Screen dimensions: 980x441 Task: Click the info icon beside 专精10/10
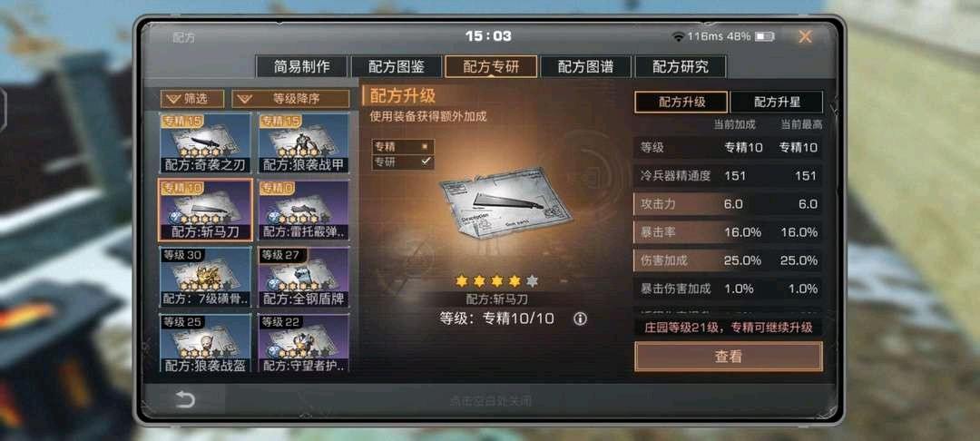pyautogui.click(x=580, y=319)
